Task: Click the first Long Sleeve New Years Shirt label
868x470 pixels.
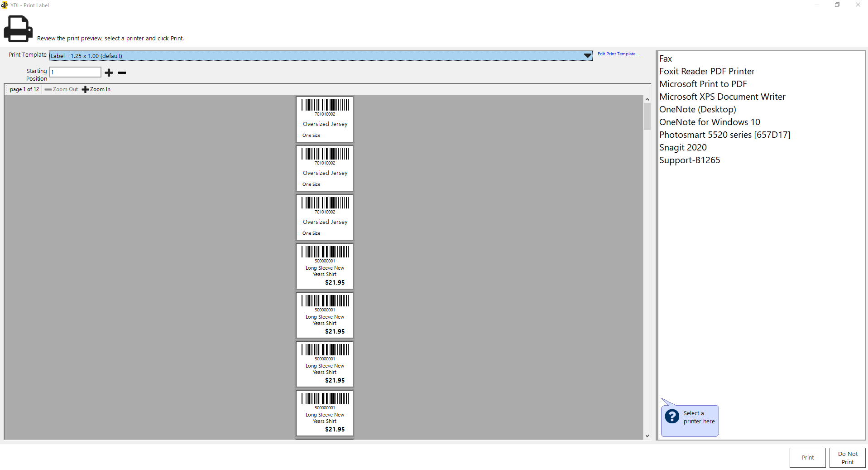Action: click(x=325, y=266)
